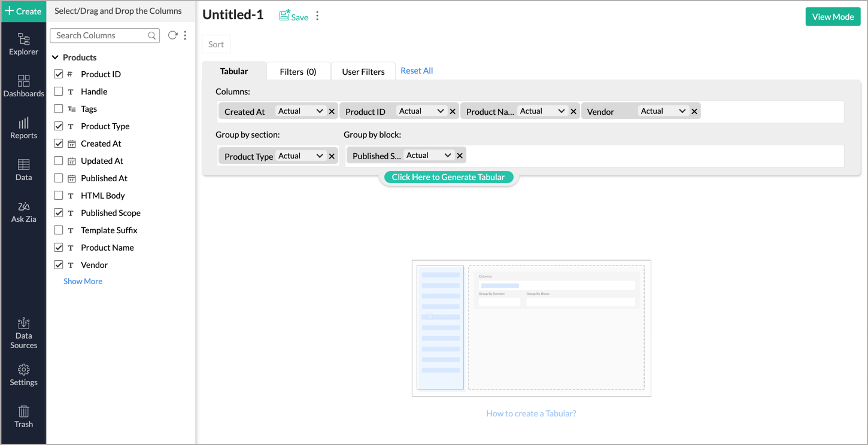
Task: Remove Vendor column with X icon
Action: 694,111
